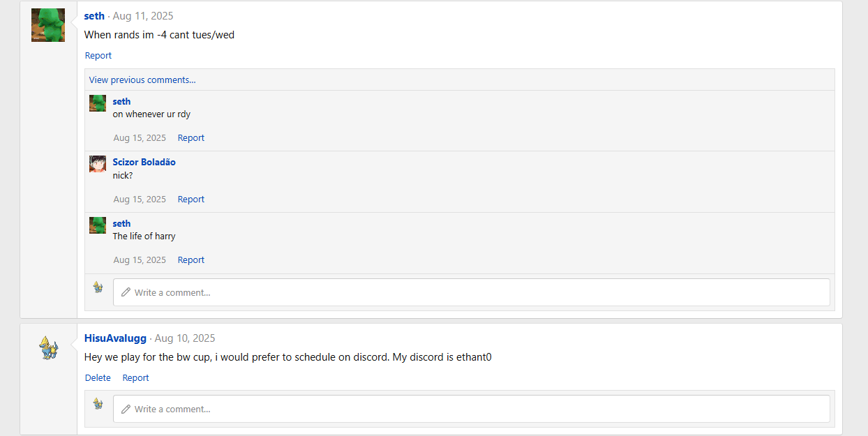Expand View previous comments
This screenshot has width=868, height=436.
142,80
